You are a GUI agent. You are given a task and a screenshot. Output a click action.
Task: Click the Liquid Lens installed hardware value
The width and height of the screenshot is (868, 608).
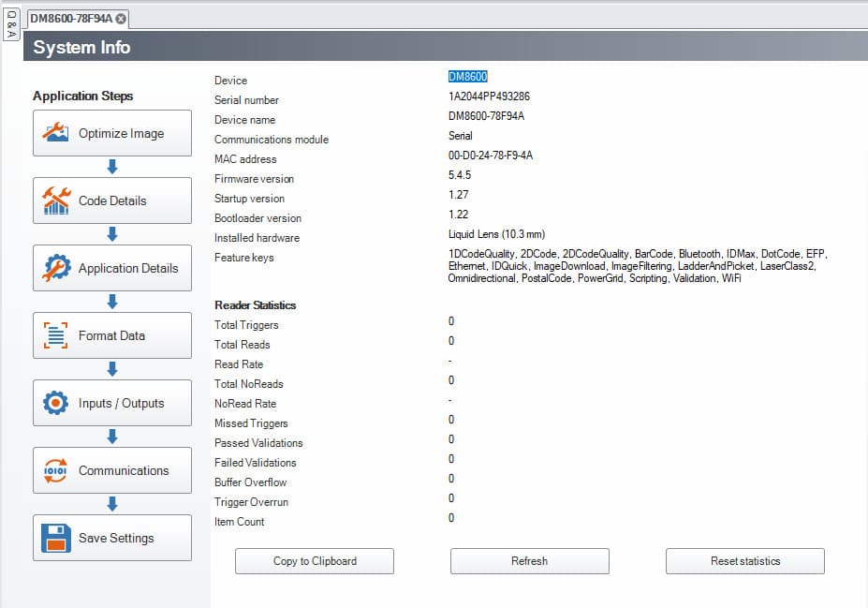click(496, 234)
